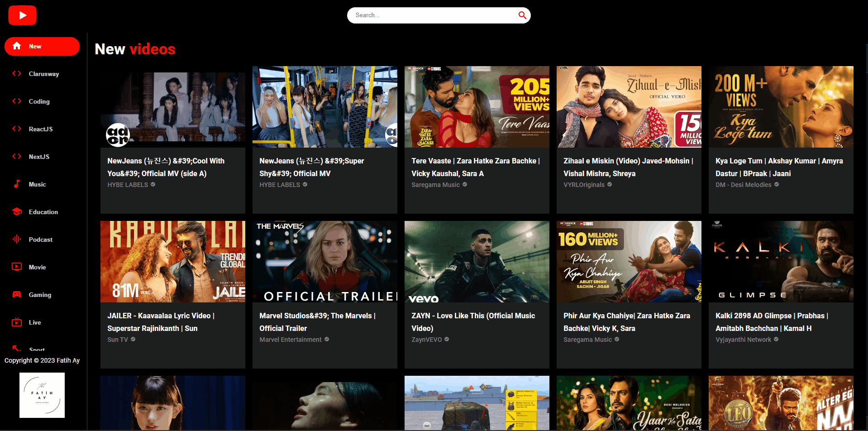
Task: Visit HYBE LABELS channel under Cool With You
Action: [128, 185]
